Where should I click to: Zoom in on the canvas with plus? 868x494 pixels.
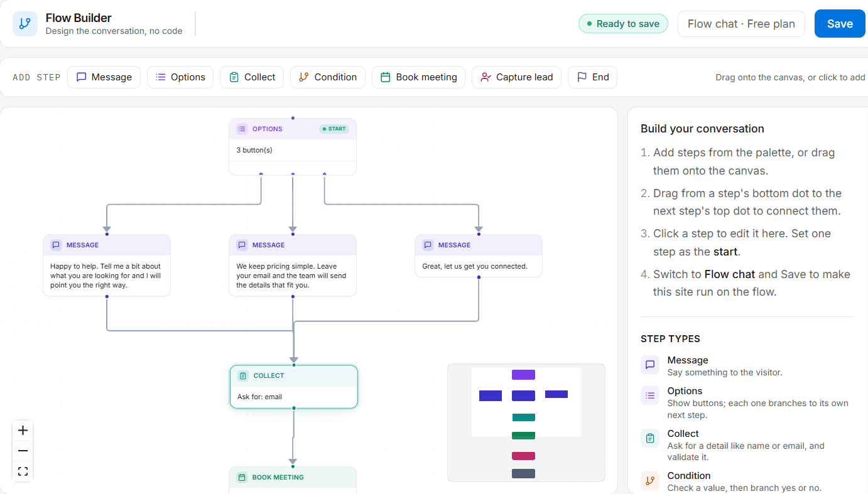[x=23, y=431]
